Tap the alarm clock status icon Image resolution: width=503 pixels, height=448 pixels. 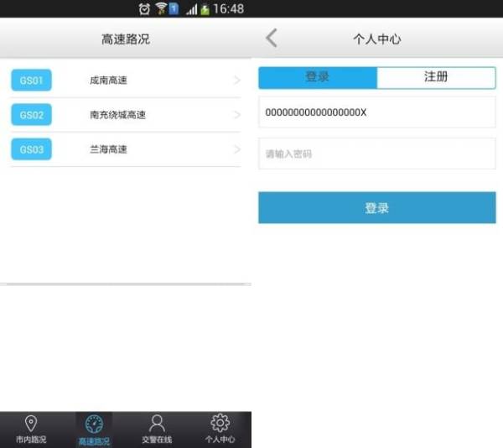(144, 9)
